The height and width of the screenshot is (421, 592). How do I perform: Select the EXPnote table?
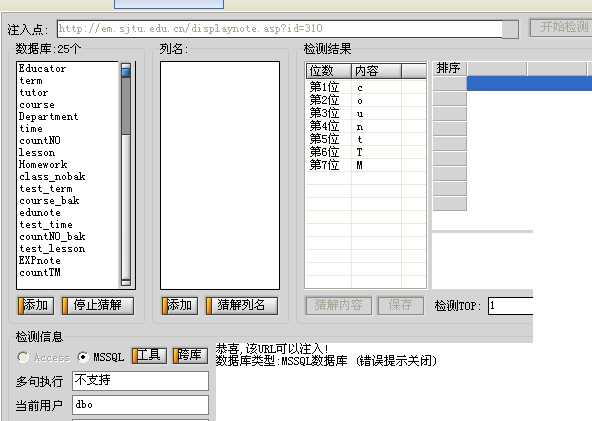40,261
